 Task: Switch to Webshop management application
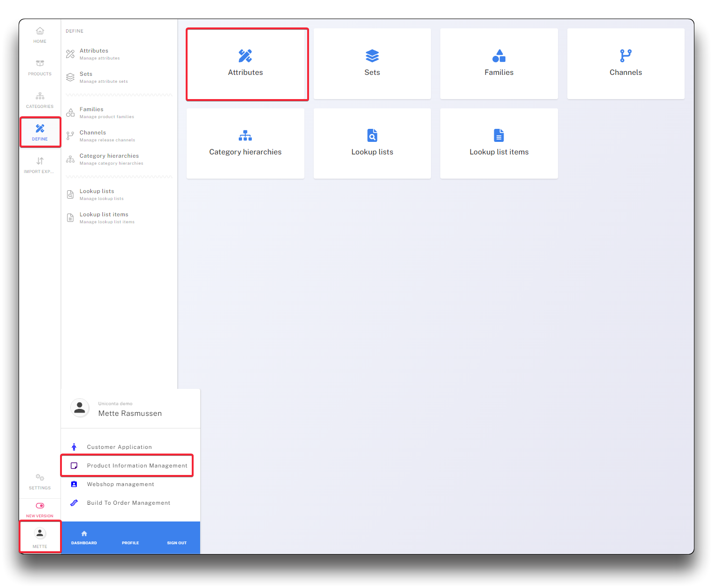click(x=120, y=484)
